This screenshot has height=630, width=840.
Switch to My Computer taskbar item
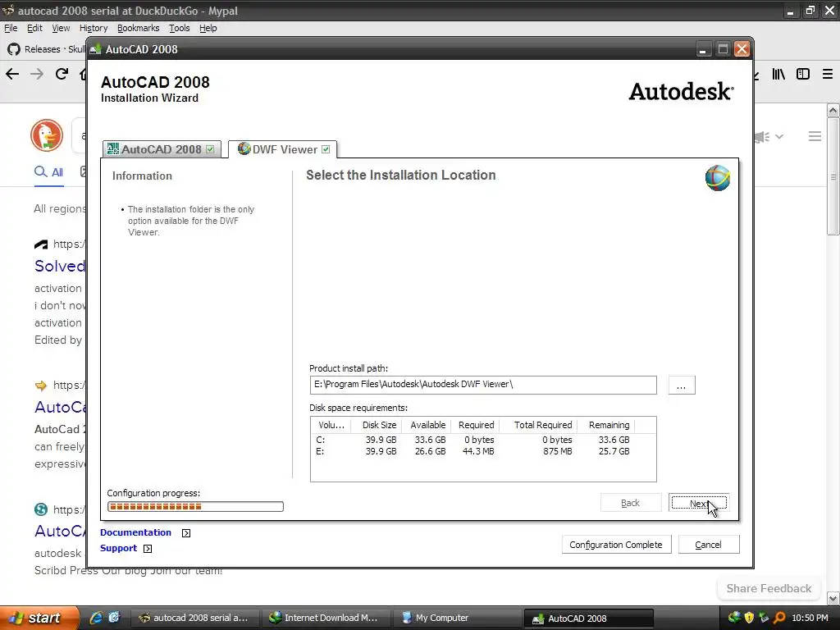pyautogui.click(x=456, y=618)
